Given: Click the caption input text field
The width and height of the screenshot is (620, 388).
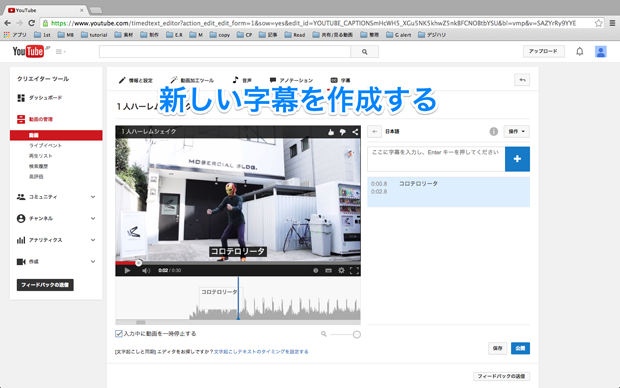Looking at the screenshot, I should point(436,159).
